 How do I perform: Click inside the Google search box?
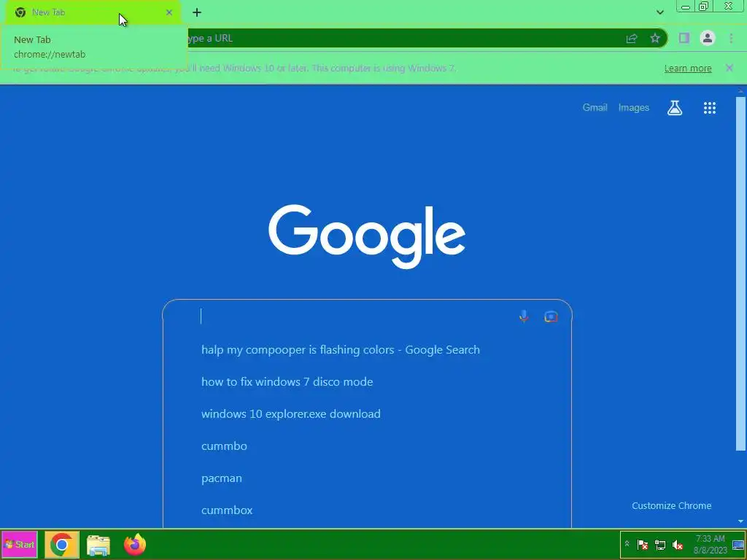click(357, 316)
